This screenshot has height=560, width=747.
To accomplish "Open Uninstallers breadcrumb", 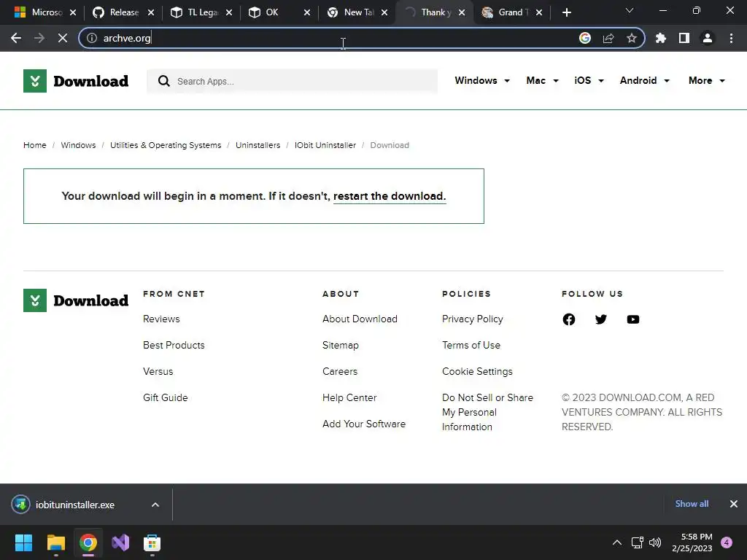I will coord(258,145).
